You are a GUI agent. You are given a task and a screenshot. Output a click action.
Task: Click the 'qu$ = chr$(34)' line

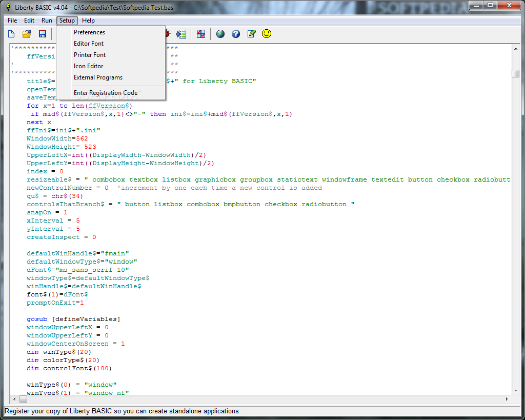point(55,196)
